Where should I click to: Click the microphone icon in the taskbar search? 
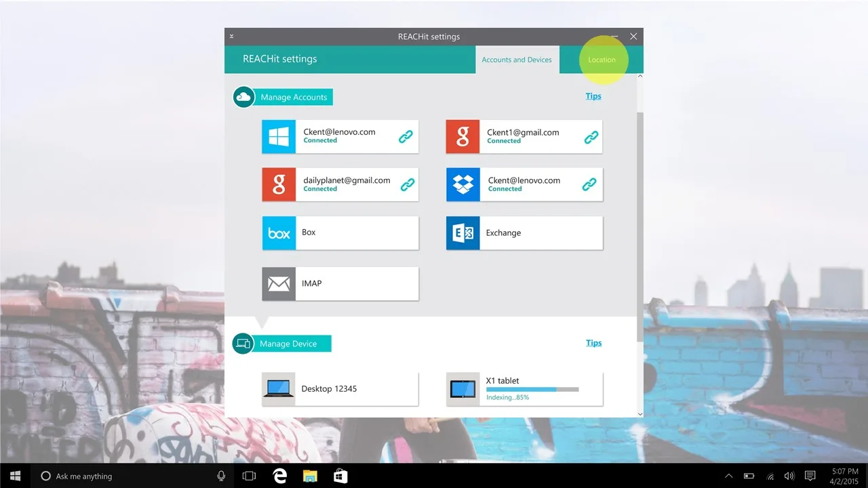point(221,476)
